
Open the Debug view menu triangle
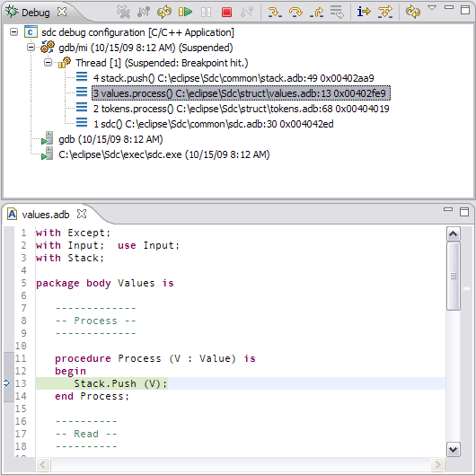(x=432, y=7)
